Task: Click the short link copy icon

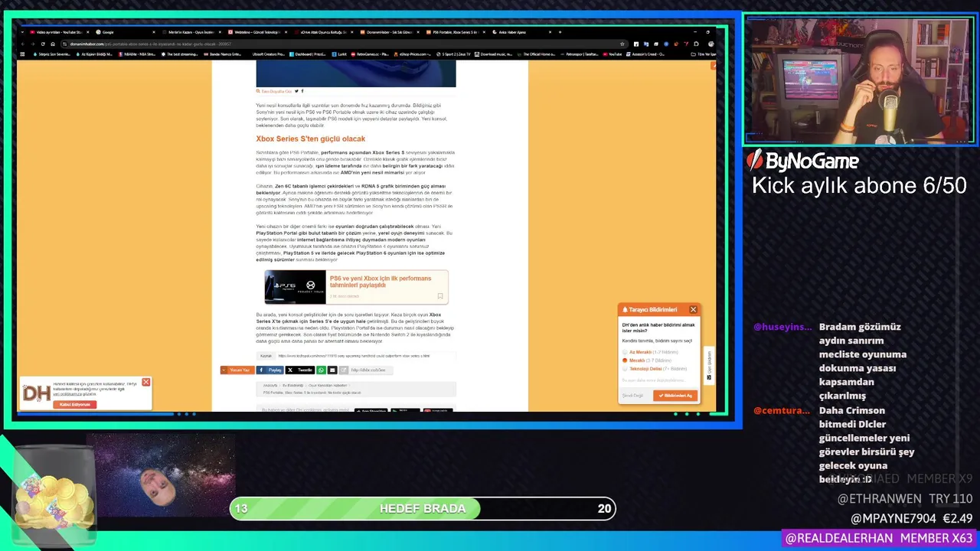Action: (344, 370)
